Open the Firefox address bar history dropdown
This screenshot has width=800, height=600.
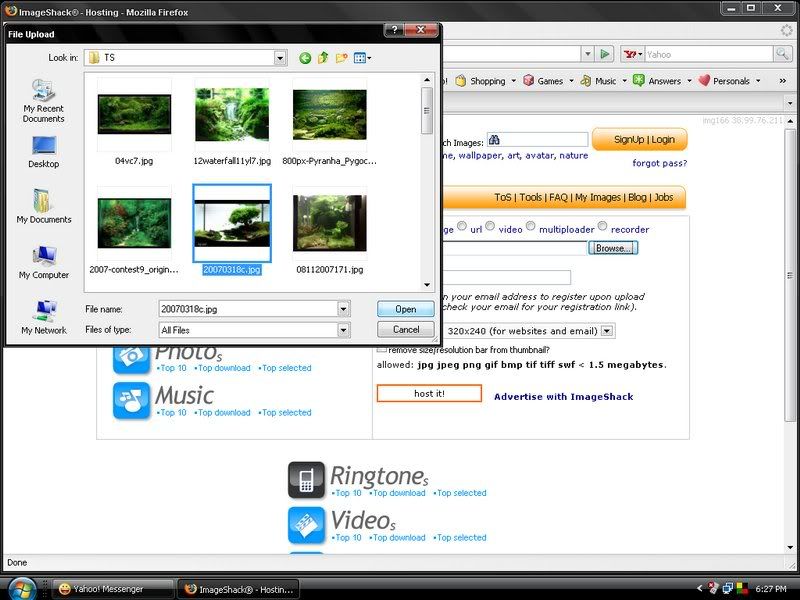point(588,54)
